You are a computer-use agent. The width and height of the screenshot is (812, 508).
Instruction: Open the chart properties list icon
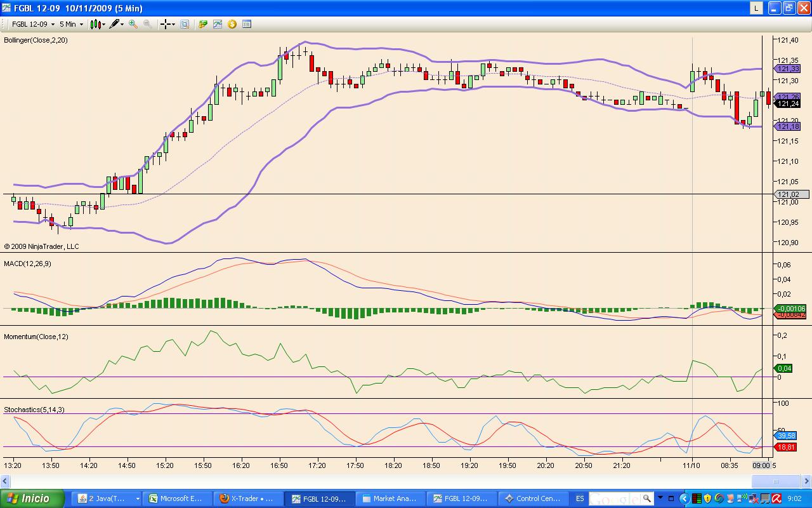pos(247,24)
